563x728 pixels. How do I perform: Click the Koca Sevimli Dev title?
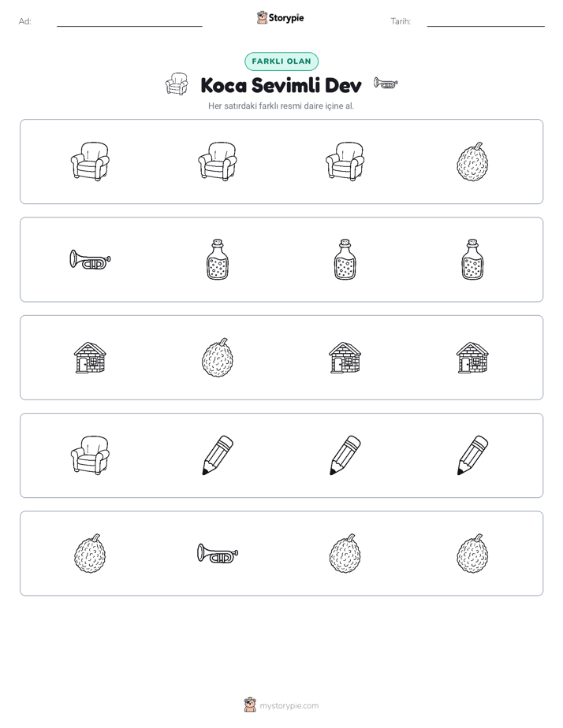281,85
